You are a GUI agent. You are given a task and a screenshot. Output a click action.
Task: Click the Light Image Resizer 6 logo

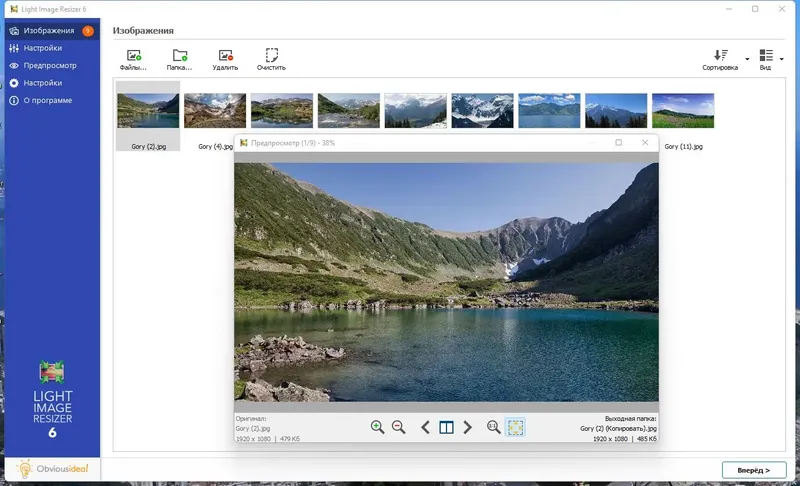pos(52,399)
